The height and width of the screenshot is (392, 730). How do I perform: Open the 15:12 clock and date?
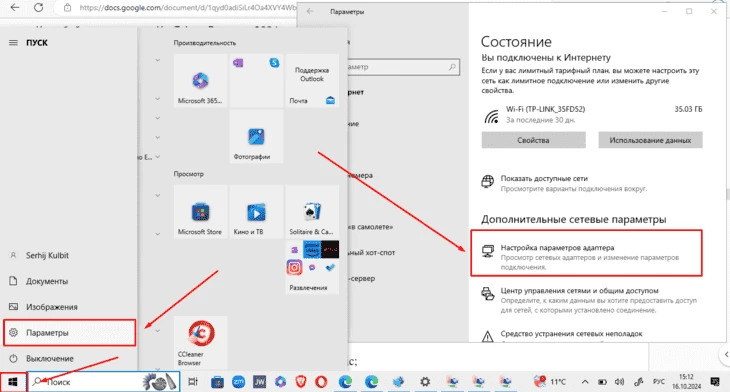[x=686, y=382]
